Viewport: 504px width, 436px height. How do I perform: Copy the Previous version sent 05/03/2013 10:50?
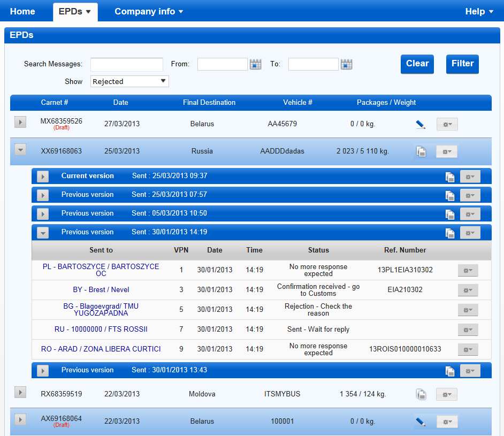pos(450,215)
